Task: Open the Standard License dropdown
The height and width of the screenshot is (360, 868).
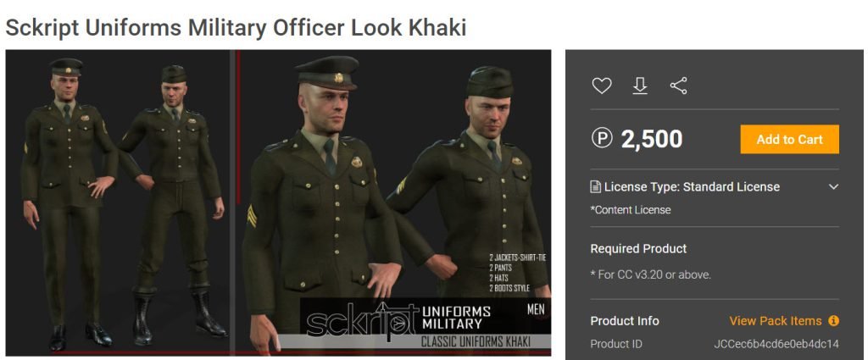Action: [715, 187]
